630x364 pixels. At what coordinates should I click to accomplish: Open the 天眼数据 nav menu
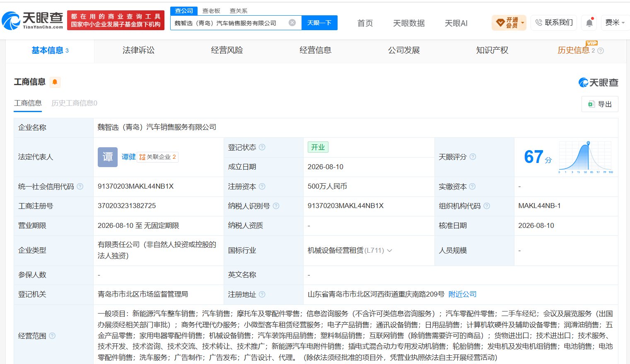click(x=409, y=23)
